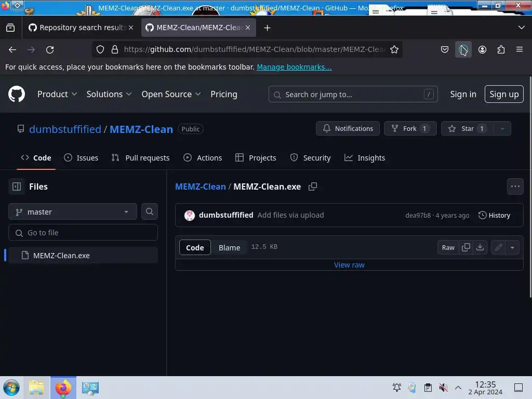Viewport: 532px width, 399px height.
Task: Click the site lock padlock icon
Action: (115, 49)
